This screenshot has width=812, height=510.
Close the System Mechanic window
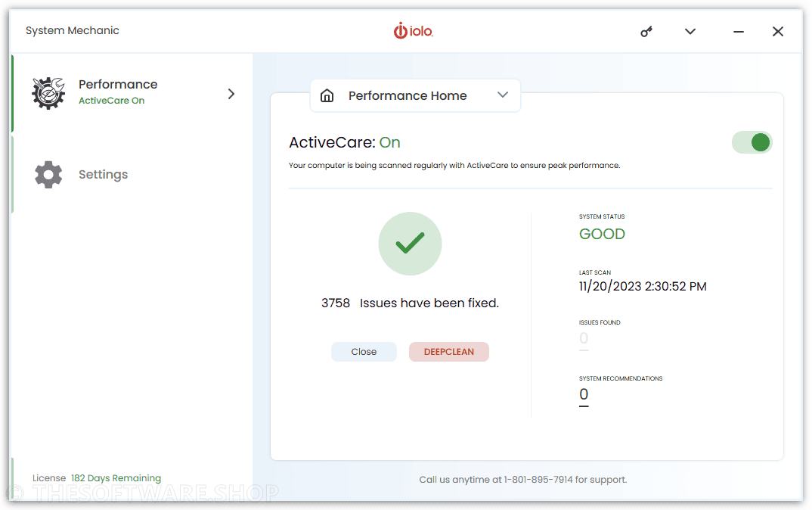pyautogui.click(x=778, y=32)
